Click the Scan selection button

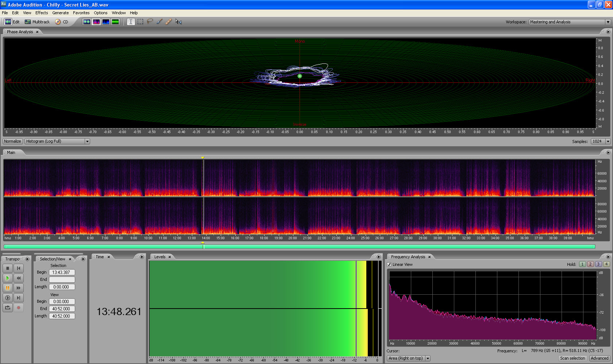572,358
